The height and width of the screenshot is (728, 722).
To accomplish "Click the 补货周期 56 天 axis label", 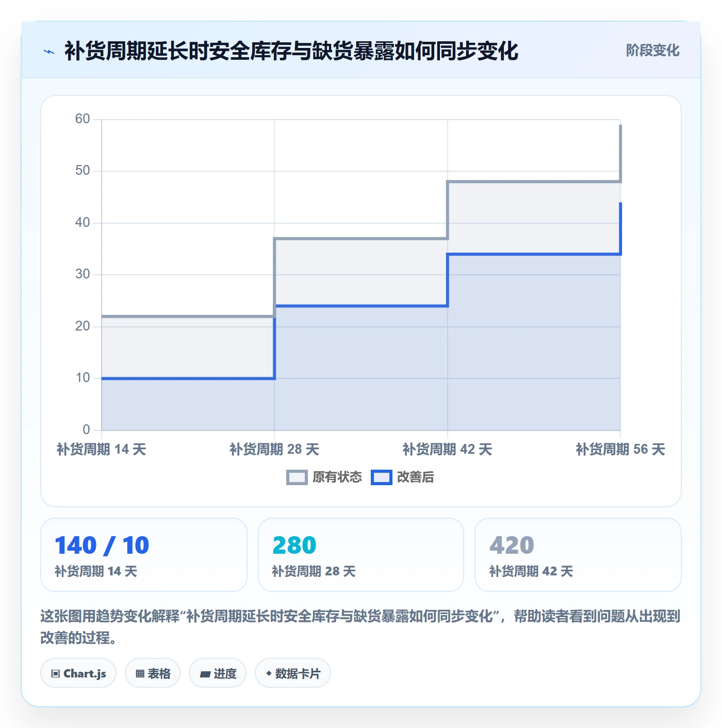I will [x=620, y=449].
